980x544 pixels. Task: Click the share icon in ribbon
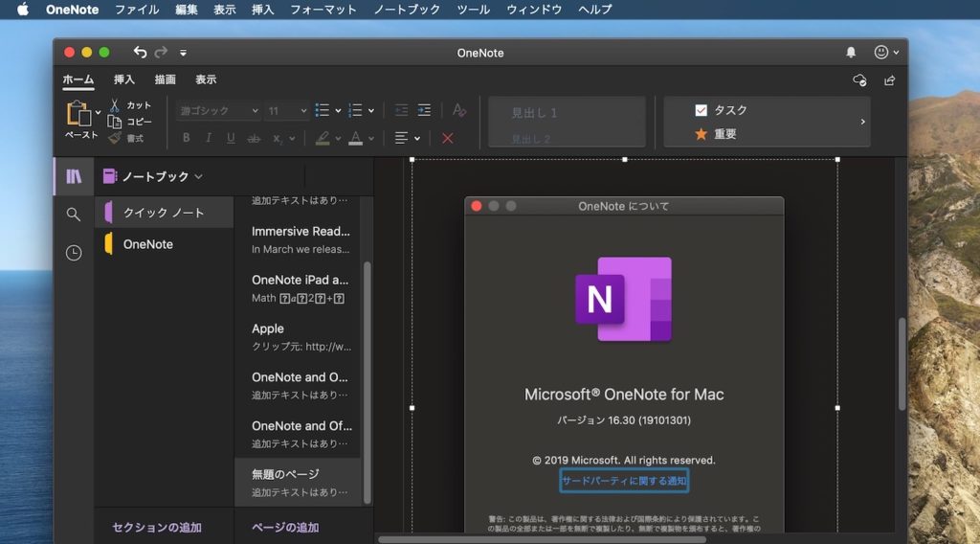(x=890, y=80)
